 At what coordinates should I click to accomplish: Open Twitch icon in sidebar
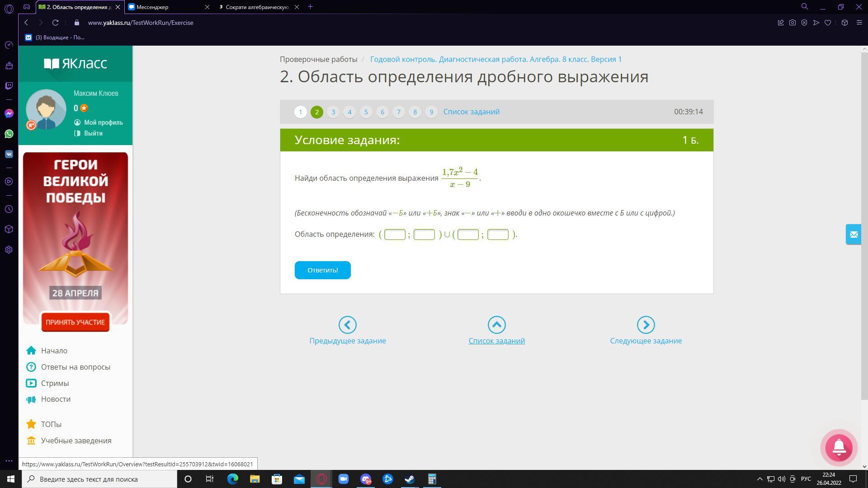pos(9,86)
